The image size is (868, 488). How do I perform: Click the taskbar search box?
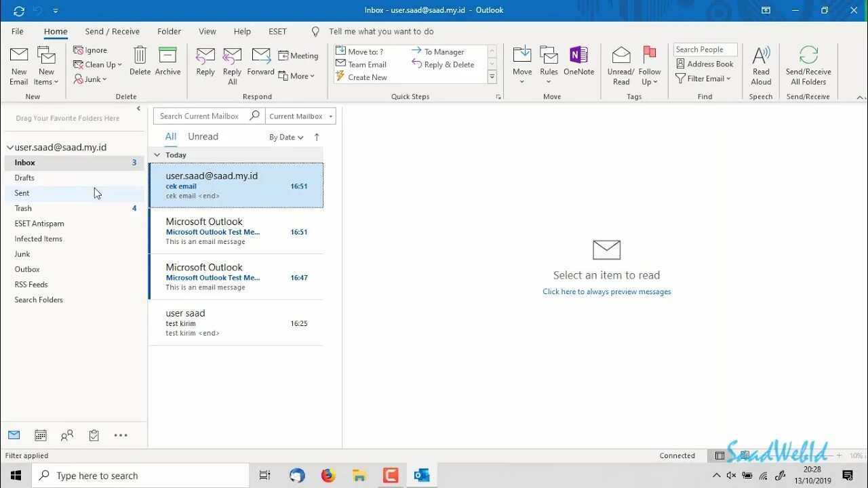pyautogui.click(x=141, y=475)
